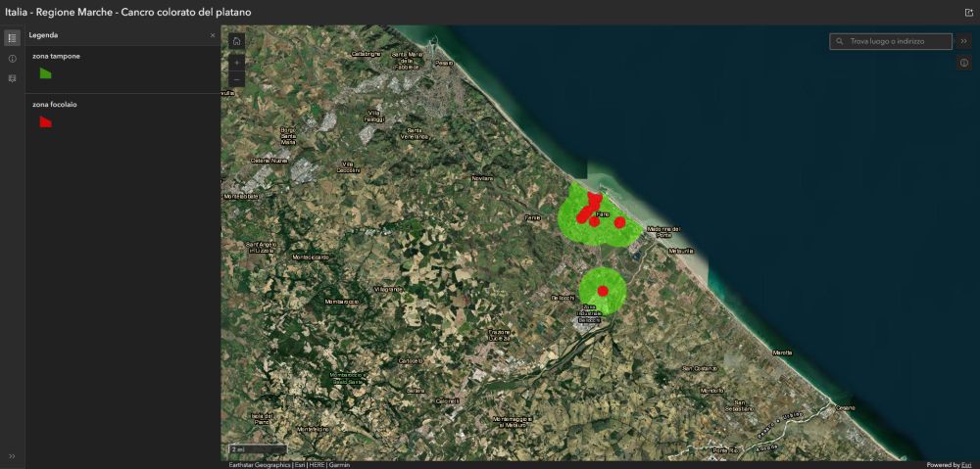This screenshot has width=980, height=469.
Task: Click the 'Mondolfo' map label
Action: 711,391
